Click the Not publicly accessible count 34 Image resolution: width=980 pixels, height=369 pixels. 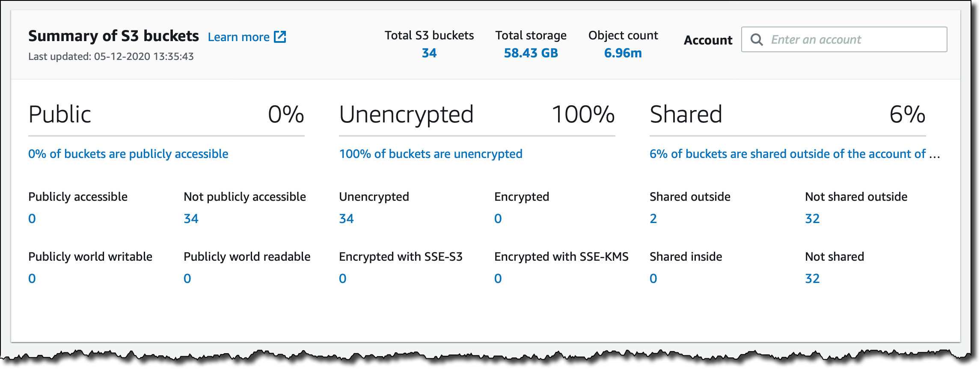(x=191, y=219)
